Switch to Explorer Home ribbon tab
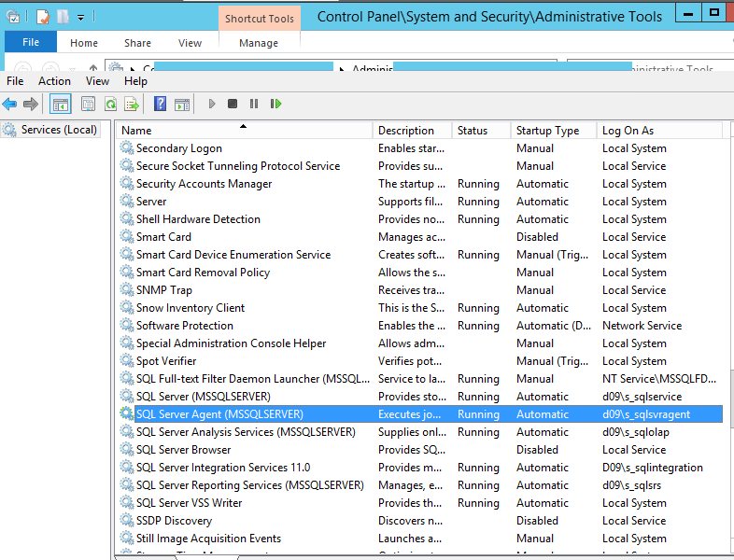 [84, 43]
